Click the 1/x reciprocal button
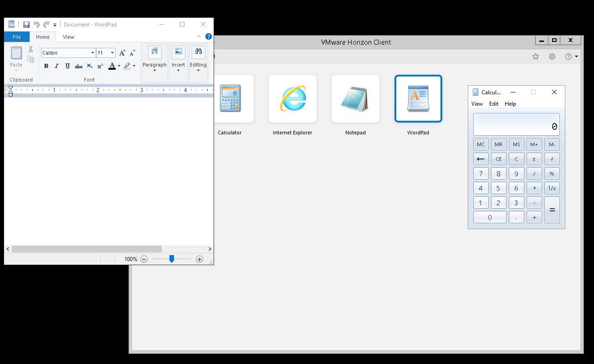The height and width of the screenshot is (364, 594). click(x=552, y=188)
